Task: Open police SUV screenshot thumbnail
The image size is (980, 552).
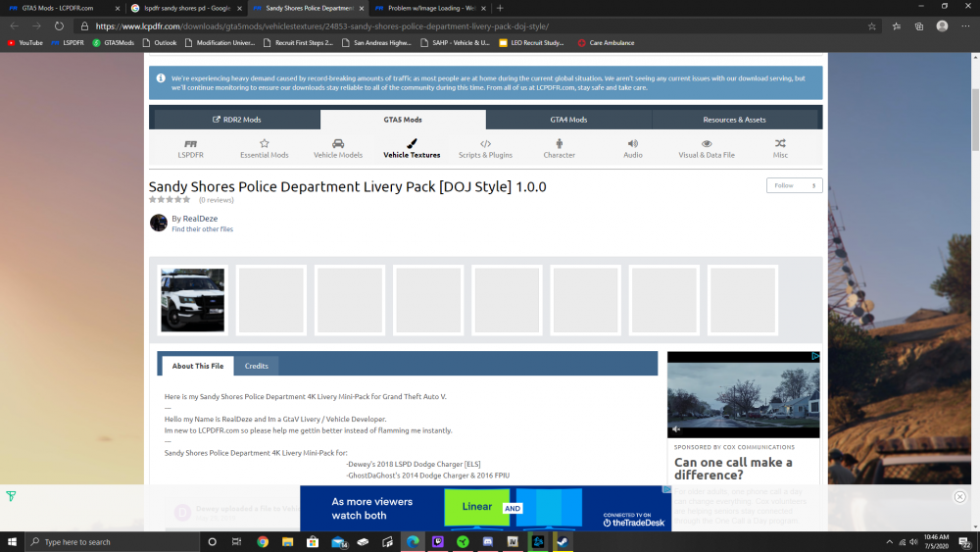Action: click(192, 300)
